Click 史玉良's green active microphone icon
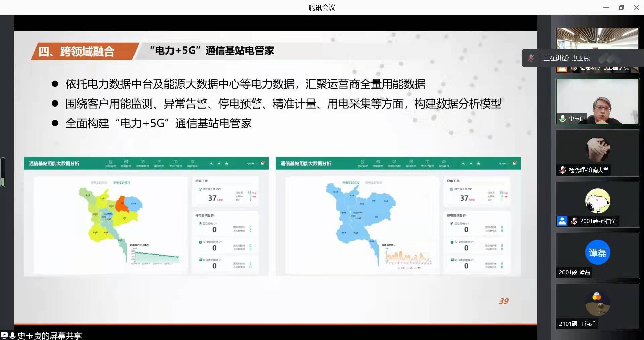The width and height of the screenshot is (644, 340). (x=563, y=119)
